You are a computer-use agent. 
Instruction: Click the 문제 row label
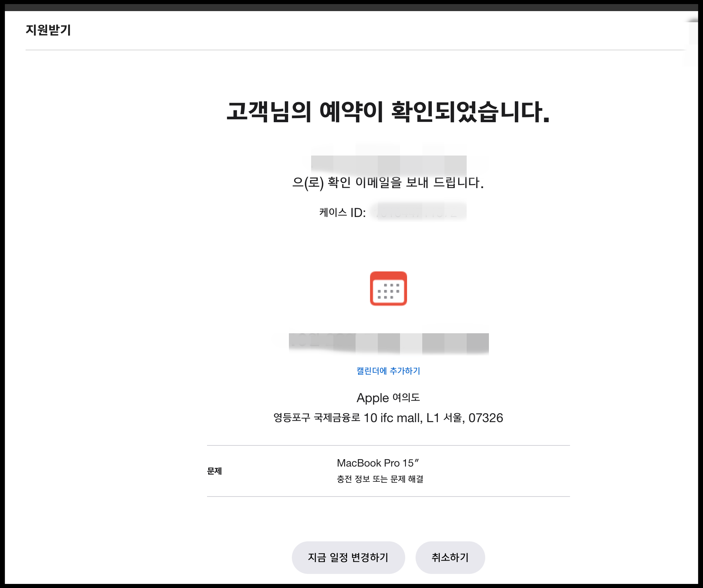(x=214, y=471)
